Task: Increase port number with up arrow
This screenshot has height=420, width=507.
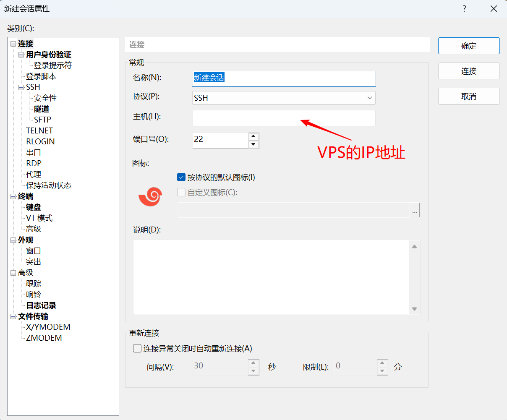Action: [x=253, y=137]
